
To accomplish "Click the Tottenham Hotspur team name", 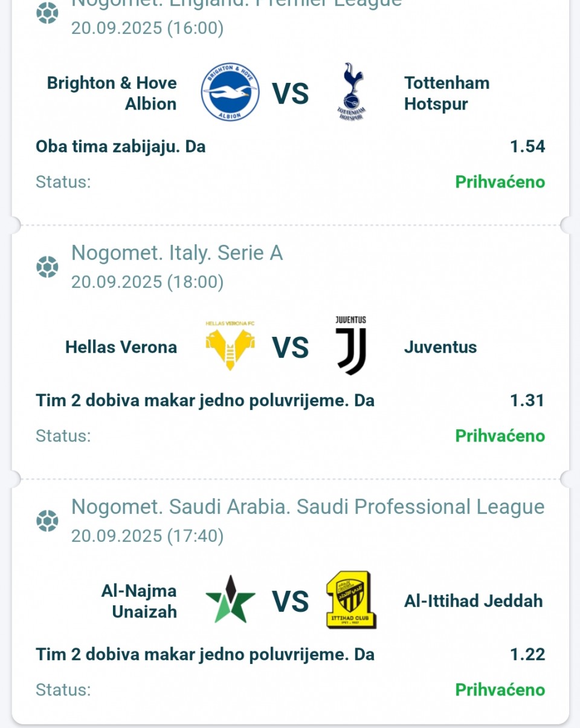I will coord(446,93).
